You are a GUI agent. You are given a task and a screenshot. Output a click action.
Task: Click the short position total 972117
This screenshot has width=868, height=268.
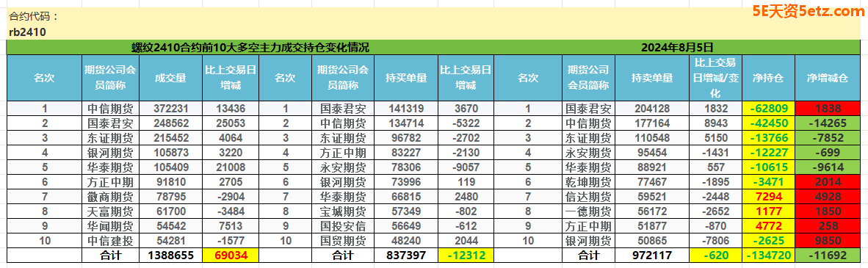(651, 256)
